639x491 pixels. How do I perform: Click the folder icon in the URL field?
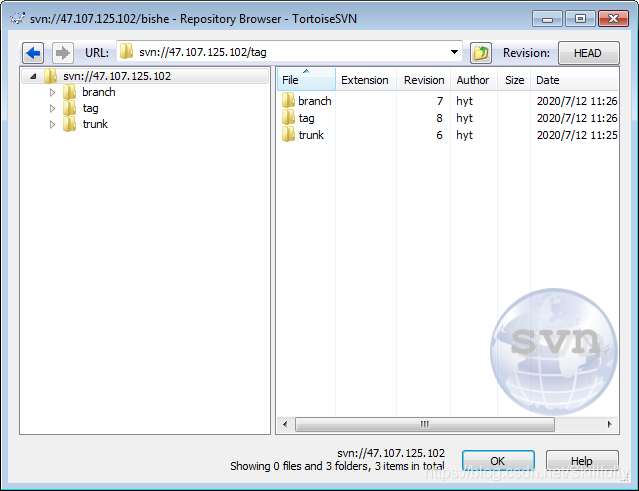tap(126, 51)
